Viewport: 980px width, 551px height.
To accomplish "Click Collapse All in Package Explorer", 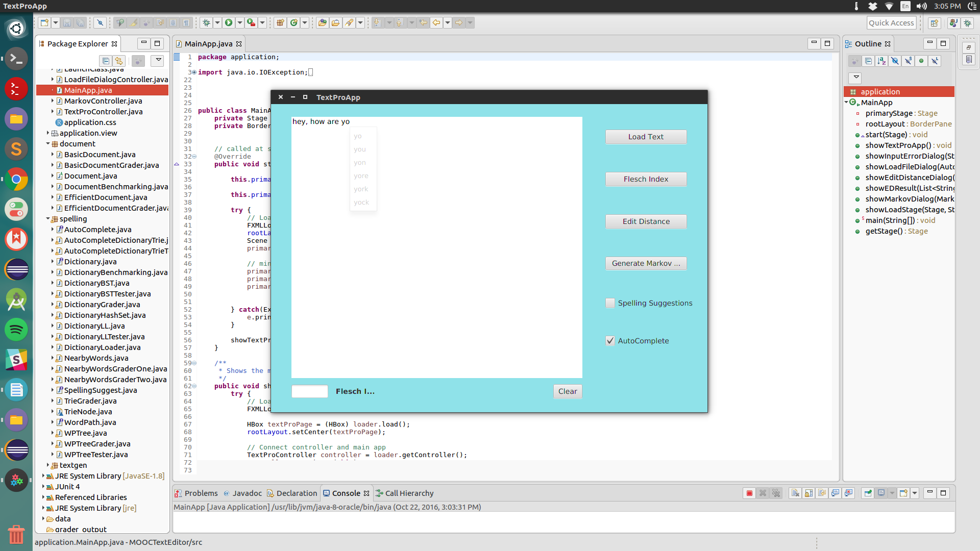I will pos(106,61).
